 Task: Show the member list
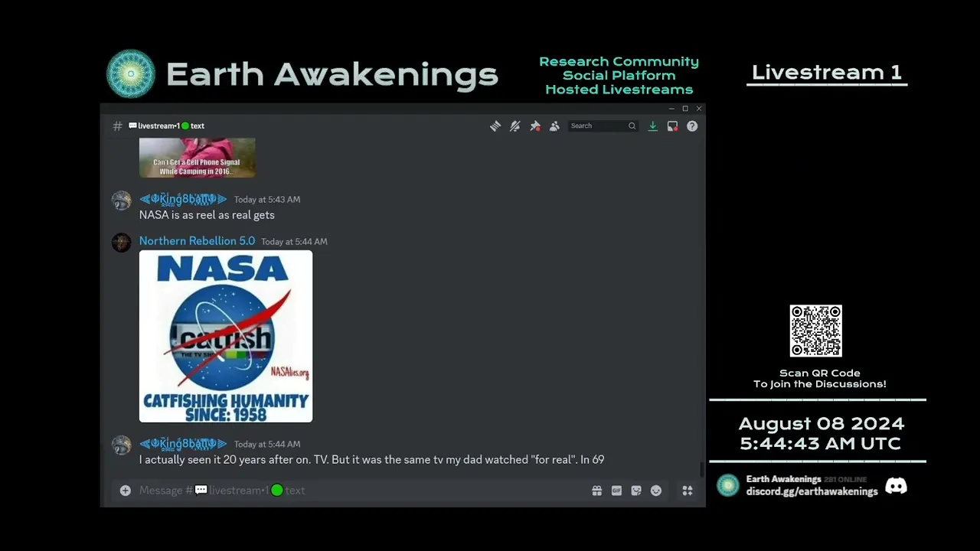click(x=554, y=126)
